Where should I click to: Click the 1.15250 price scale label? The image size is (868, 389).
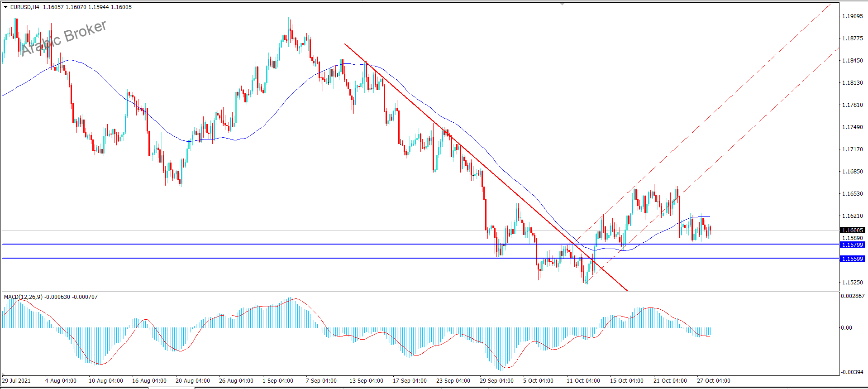pyautogui.click(x=852, y=283)
